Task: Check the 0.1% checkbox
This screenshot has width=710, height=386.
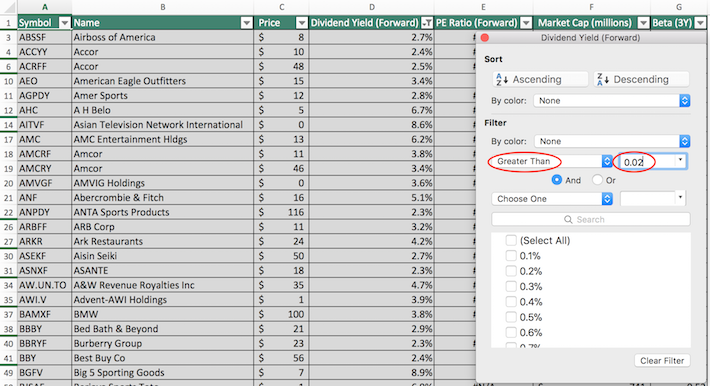Action: (x=511, y=256)
